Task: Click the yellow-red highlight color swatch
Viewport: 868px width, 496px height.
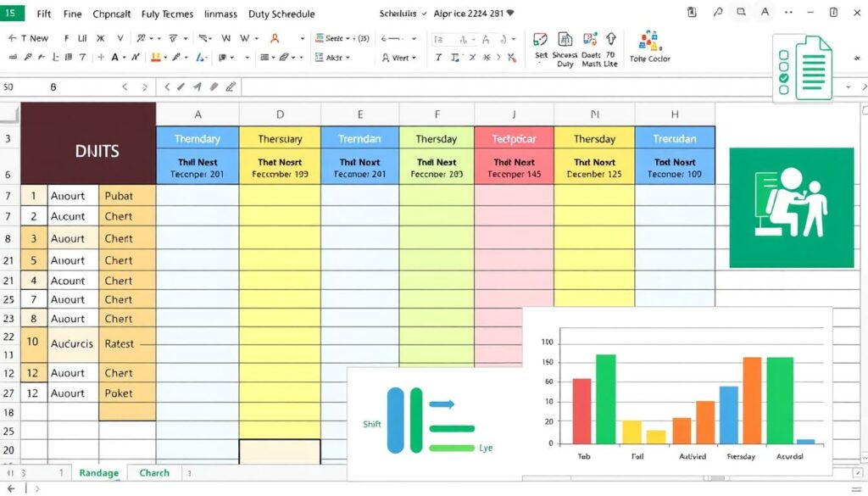Action: tap(156, 57)
